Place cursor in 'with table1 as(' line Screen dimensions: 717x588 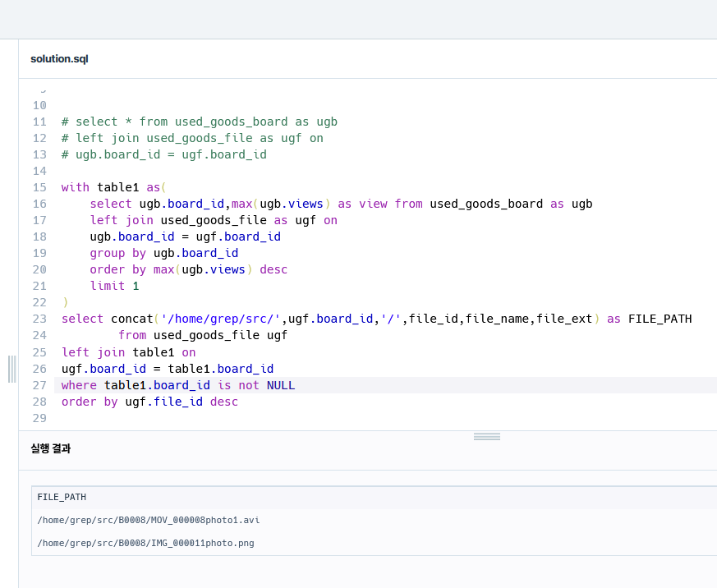click(x=114, y=187)
